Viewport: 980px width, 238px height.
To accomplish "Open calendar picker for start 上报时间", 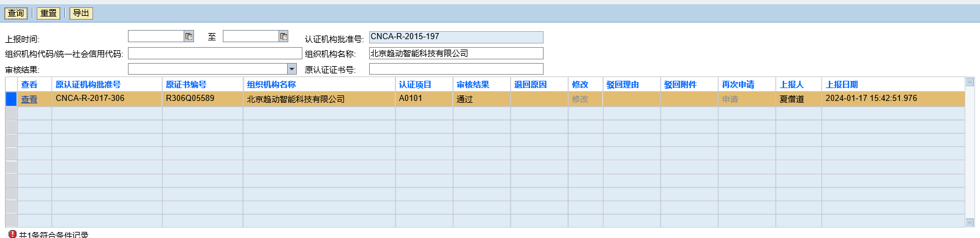I will click(189, 37).
